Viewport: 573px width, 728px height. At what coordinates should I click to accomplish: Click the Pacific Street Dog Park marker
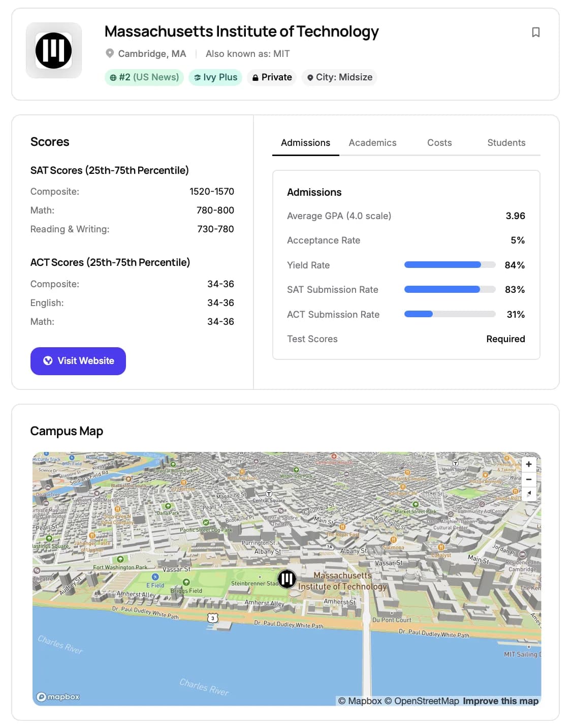[x=206, y=523]
